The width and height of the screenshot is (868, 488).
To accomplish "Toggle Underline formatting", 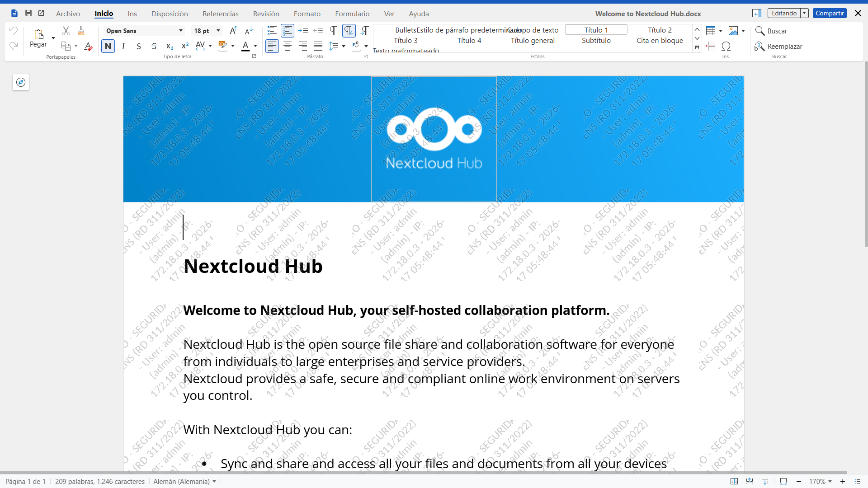I will point(139,46).
